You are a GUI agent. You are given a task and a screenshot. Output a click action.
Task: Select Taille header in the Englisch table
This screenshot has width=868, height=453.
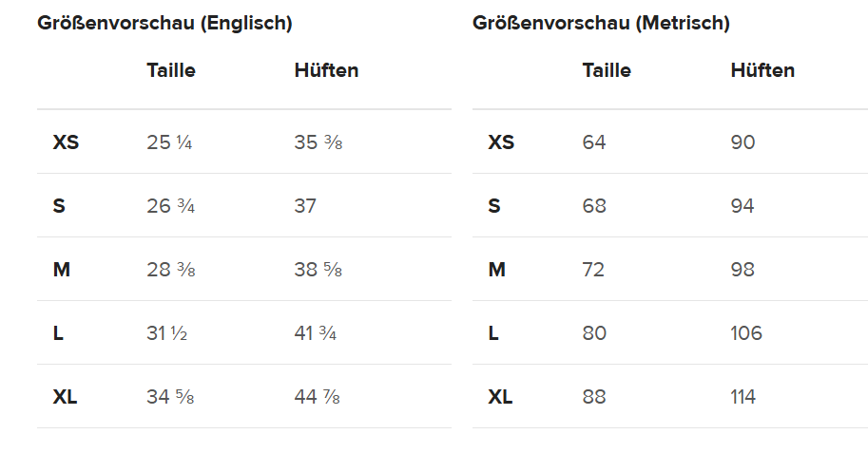tap(171, 70)
